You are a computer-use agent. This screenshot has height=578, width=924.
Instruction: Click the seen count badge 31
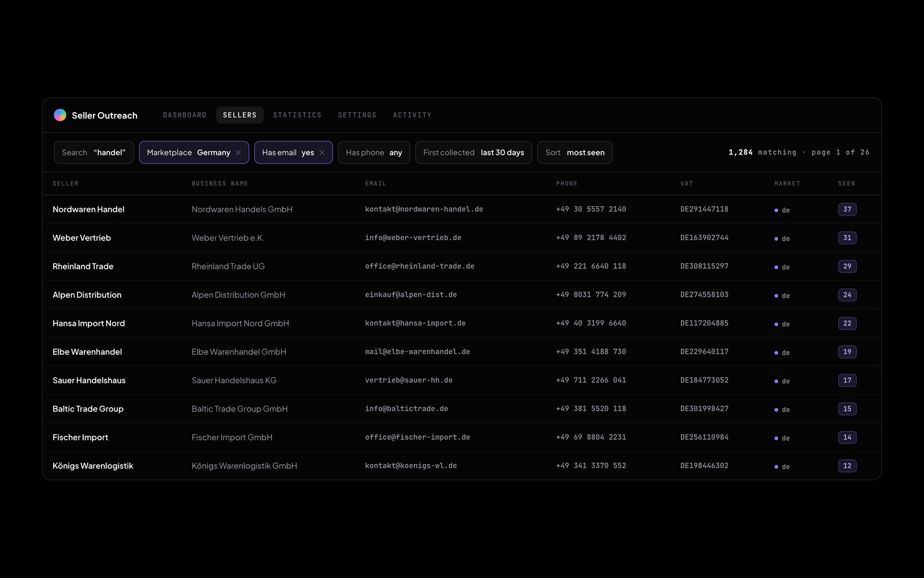pos(847,238)
